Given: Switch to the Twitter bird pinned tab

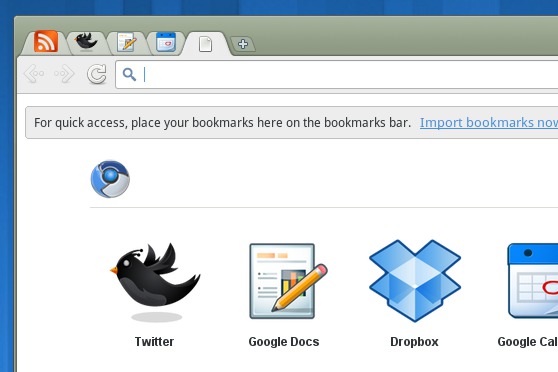Looking at the screenshot, I should point(86,42).
